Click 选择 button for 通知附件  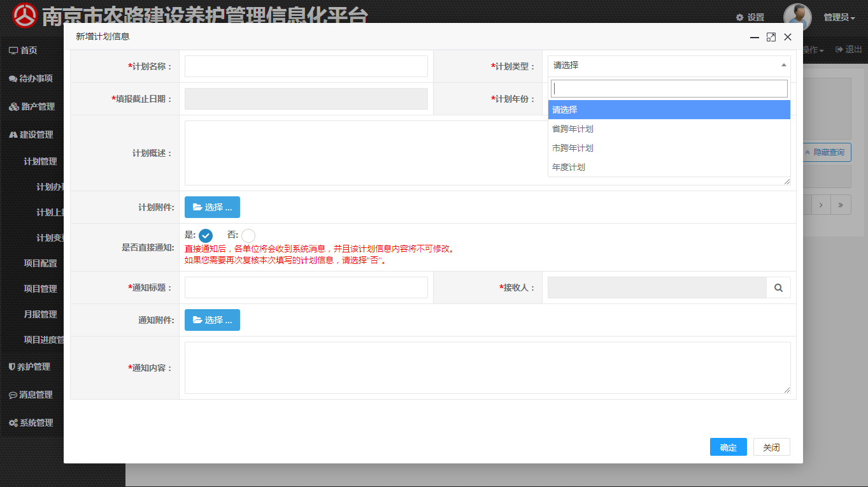212,320
